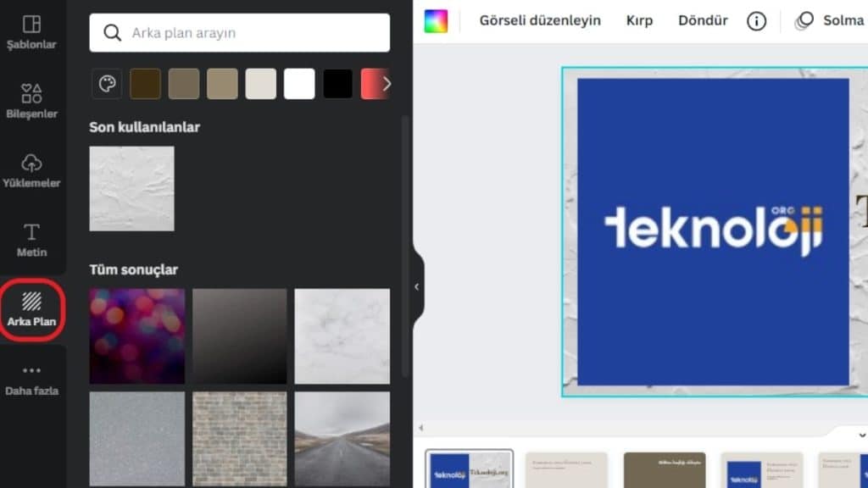This screenshot has width=868, height=488.
Task: Open the Yüklemeler upload tab
Action: coord(31,170)
